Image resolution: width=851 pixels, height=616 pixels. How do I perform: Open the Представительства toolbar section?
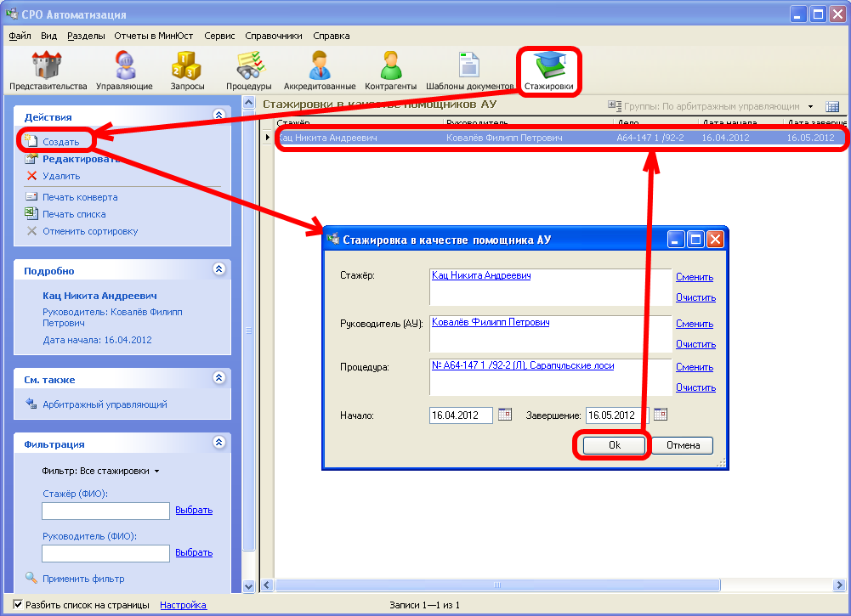[48, 70]
